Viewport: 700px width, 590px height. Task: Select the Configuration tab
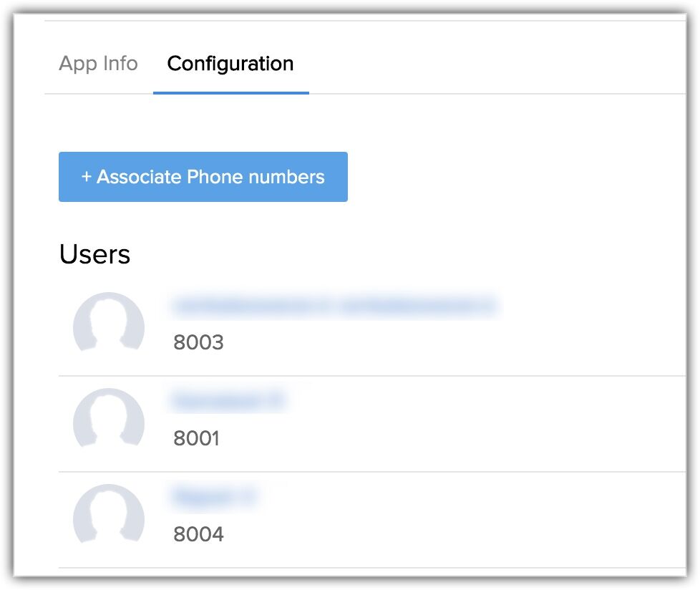(x=230, y=64)
